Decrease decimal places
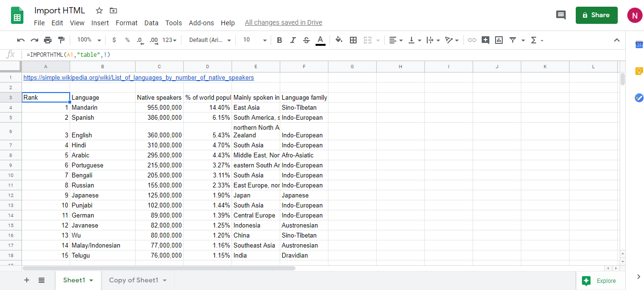Viewport: 644px width, 290px height. pos(140,40)
